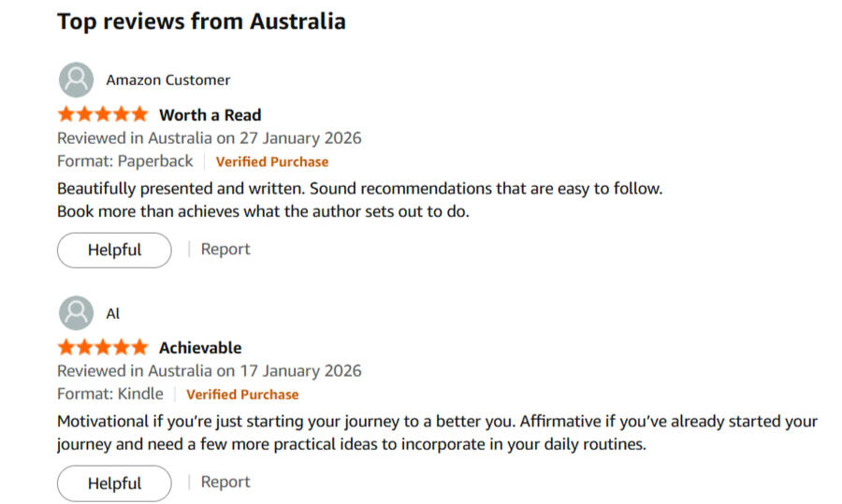Screen dimensions: 842x504
Task: Click the Format: Kindle label
Action: coord(109,394)
